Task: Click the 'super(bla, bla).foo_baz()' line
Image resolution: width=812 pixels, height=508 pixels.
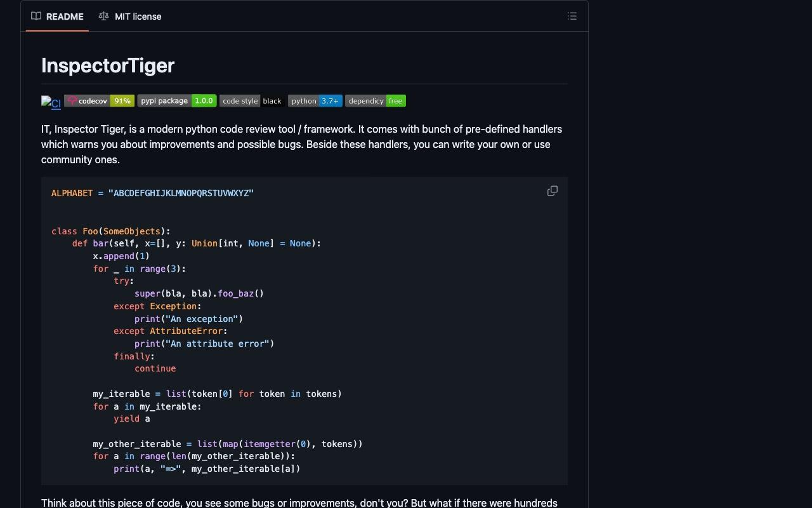Action: tap(199, 293)
